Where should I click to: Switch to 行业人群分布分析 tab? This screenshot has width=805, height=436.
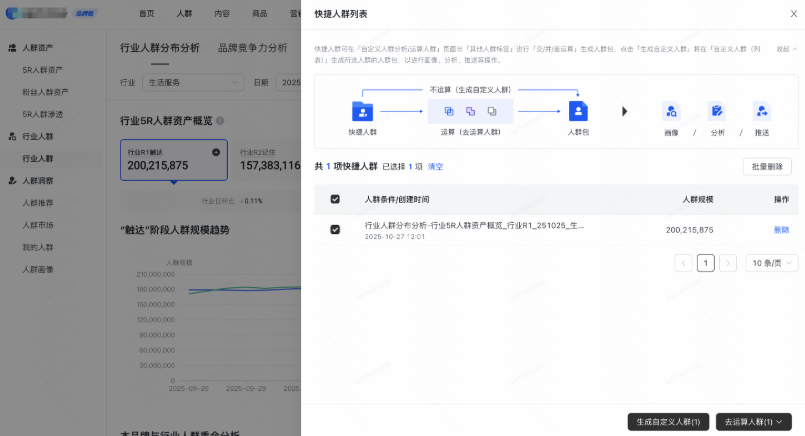[x=160, y=48]
